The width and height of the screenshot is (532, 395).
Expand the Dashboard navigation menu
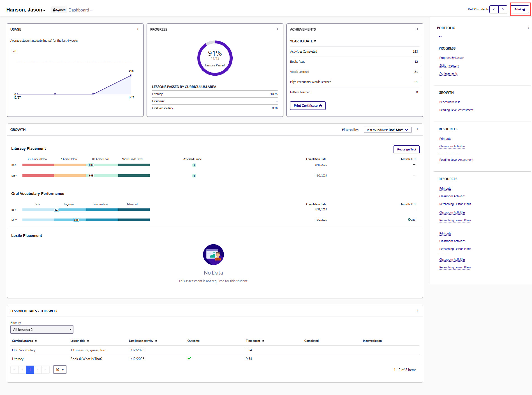[x=80, y=10]
